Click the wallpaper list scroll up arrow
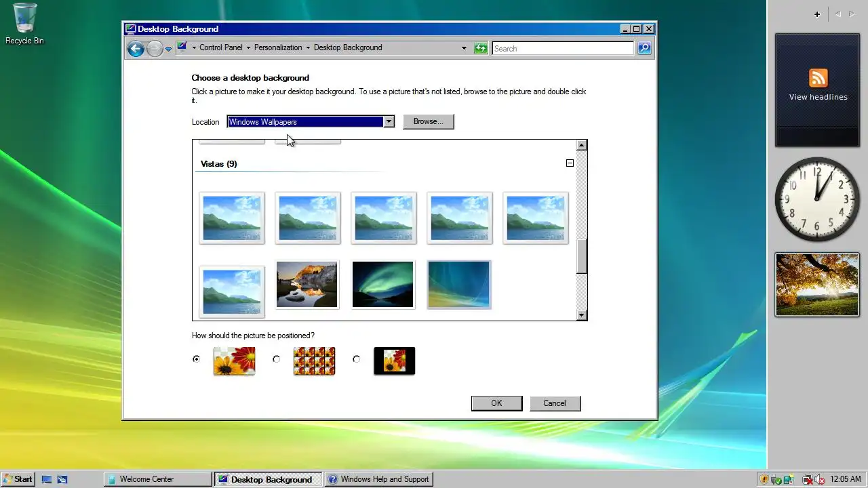 click(x=581, y=145)
